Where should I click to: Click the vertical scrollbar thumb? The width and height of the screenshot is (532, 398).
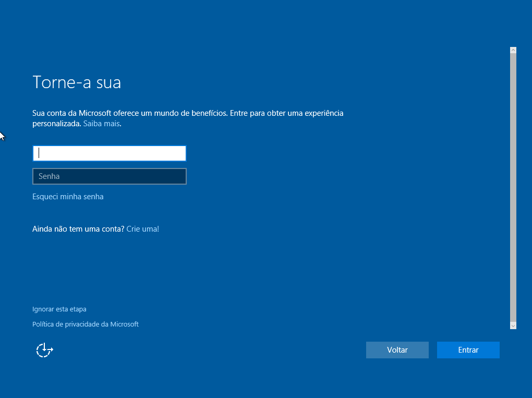point(513,188)
